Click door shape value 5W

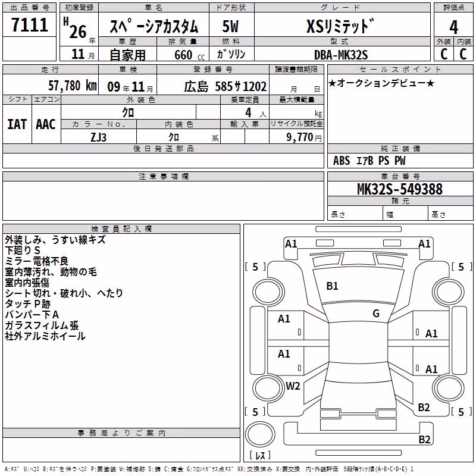tap(230, 26)
